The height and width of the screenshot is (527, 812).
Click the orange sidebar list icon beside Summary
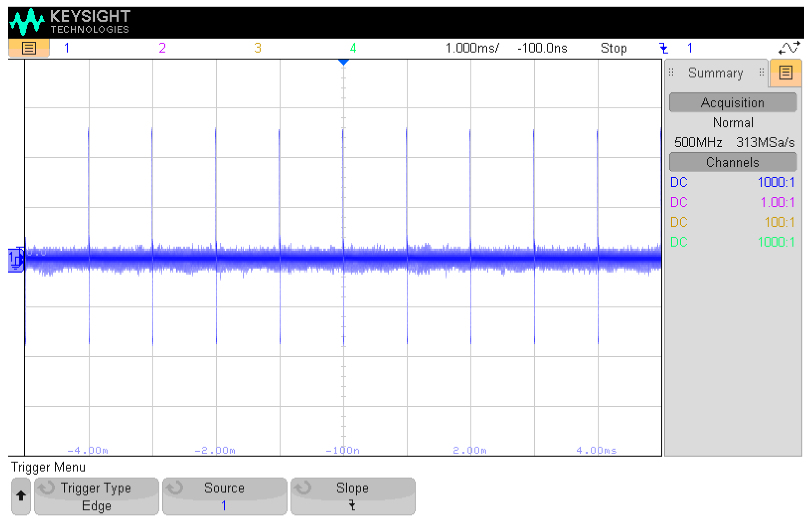tap(785, 73)
